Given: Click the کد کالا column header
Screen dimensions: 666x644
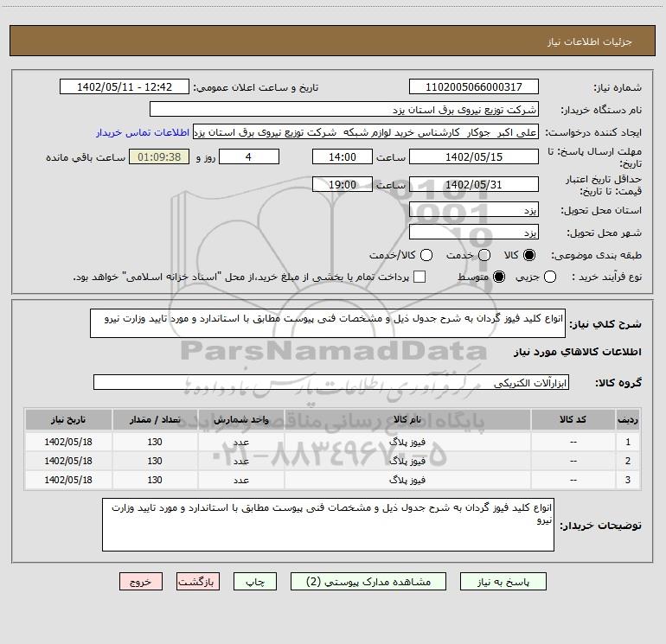Looking at the screenshot, I should (573, 419).
